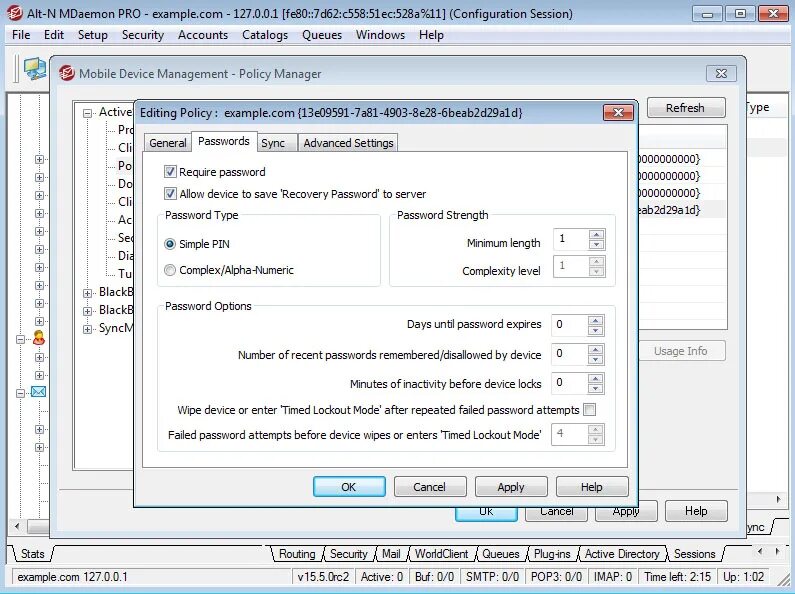
Task: Increase number of recent passwords remembered
Action: [595, 349]
